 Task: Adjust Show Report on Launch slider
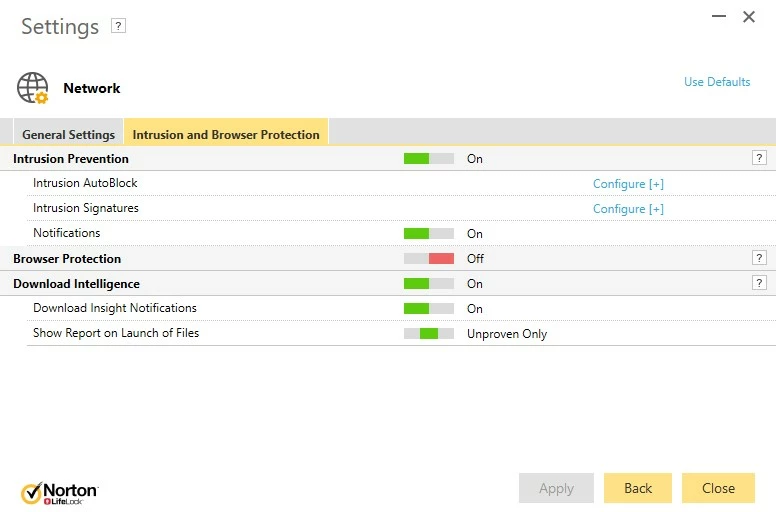(429, 333)
